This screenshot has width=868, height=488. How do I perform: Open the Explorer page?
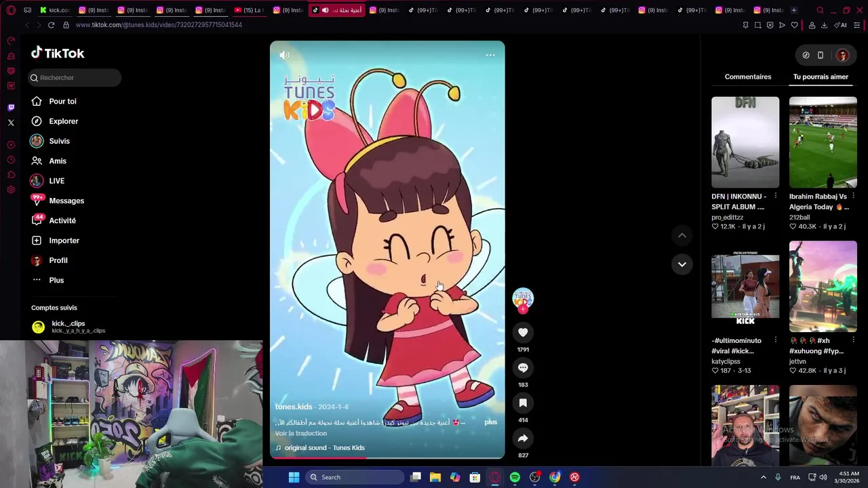(x=64, y=121)
